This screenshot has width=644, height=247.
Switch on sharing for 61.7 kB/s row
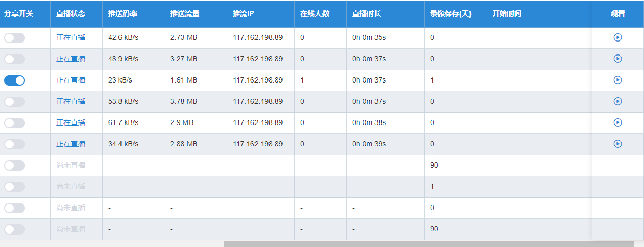tap(15, 122)
